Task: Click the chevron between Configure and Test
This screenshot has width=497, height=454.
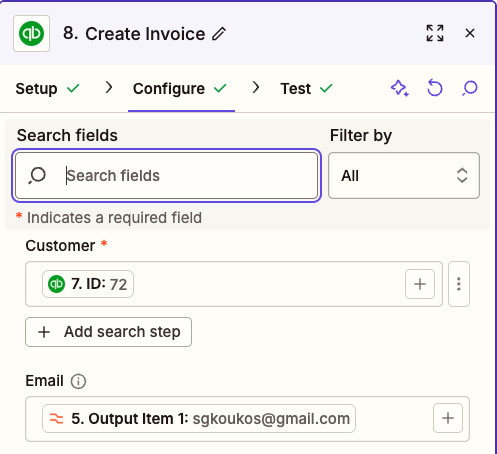Action: [x=256, y=88]
